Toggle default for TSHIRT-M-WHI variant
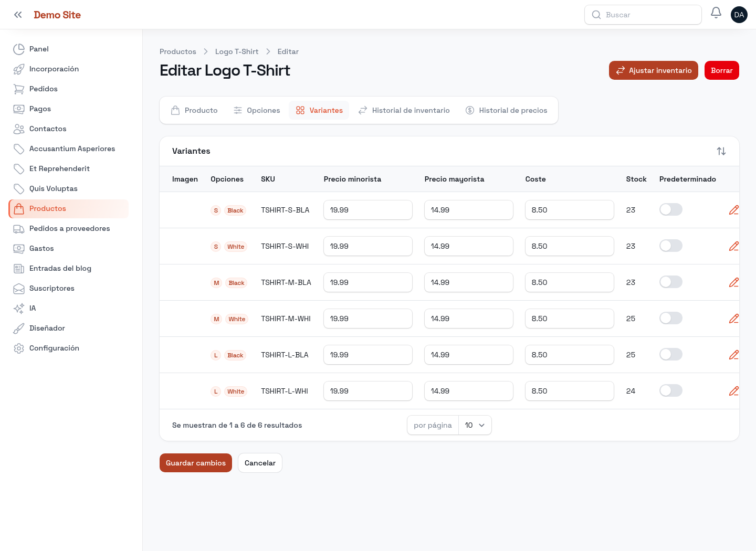 671,318
